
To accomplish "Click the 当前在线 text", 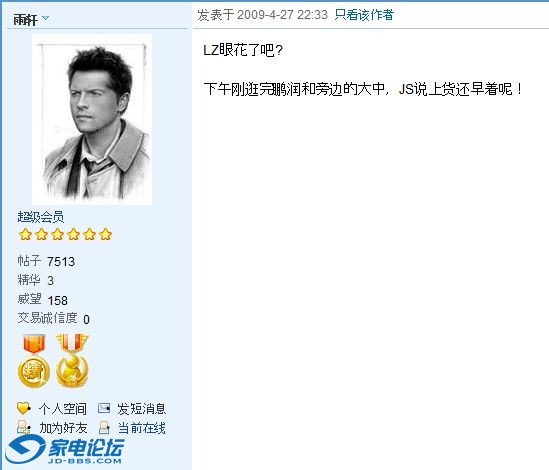I will tap(141, 428).
